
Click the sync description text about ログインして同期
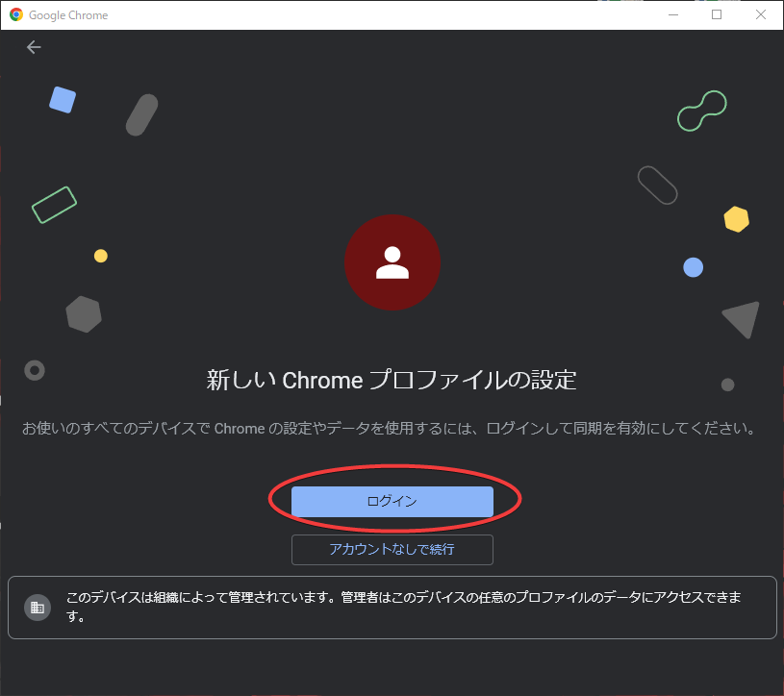pyautogui.click(x=389, y=428)
